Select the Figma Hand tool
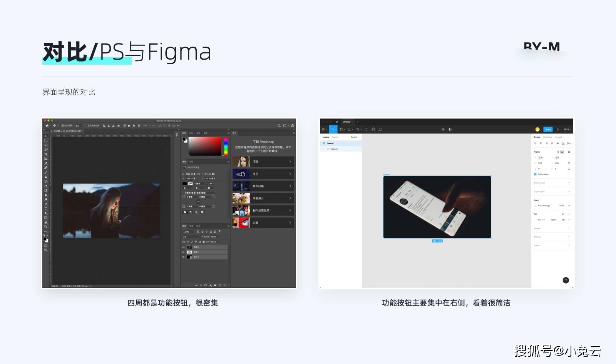Viewport: 616px width, 364px height. [373, 129]
